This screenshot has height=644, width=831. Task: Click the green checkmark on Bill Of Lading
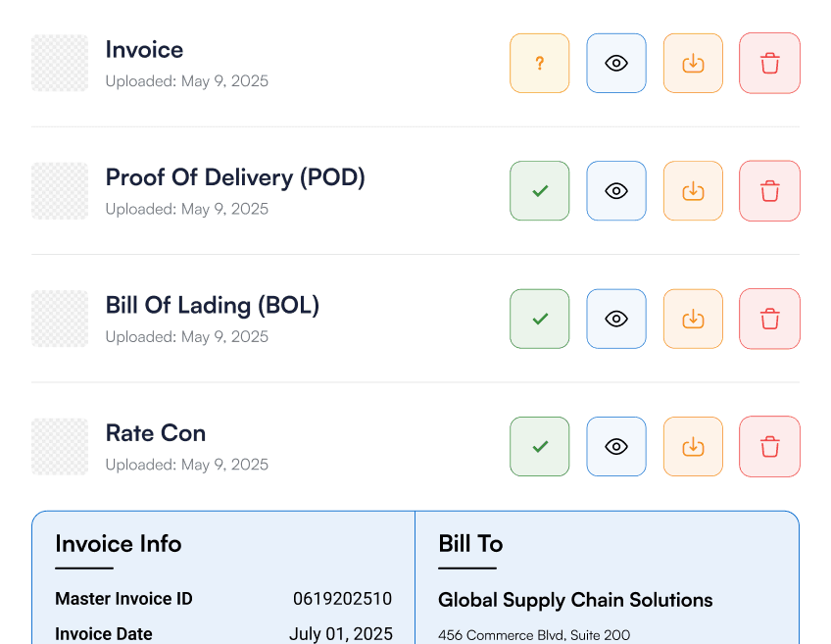click(539, 319)
